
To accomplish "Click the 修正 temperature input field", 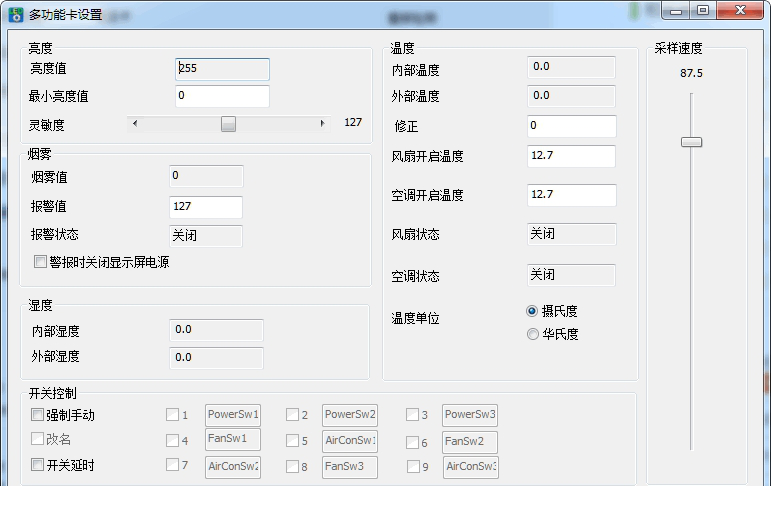I will pyautogui.click(x=571, y=126).
